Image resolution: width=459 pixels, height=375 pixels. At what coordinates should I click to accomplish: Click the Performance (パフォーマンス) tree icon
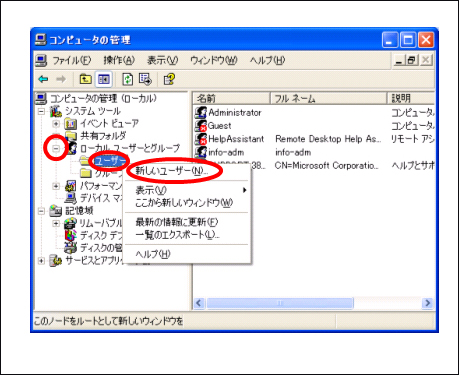(x=71, y=186)
